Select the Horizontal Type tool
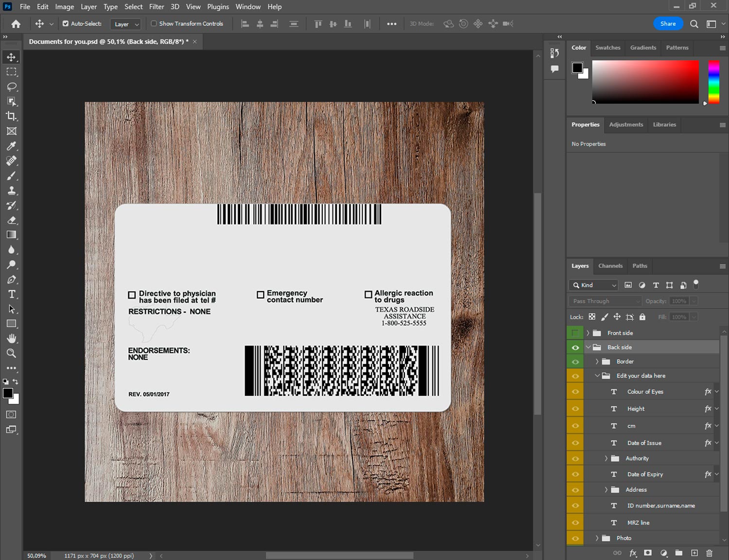 tap(11, 294)
